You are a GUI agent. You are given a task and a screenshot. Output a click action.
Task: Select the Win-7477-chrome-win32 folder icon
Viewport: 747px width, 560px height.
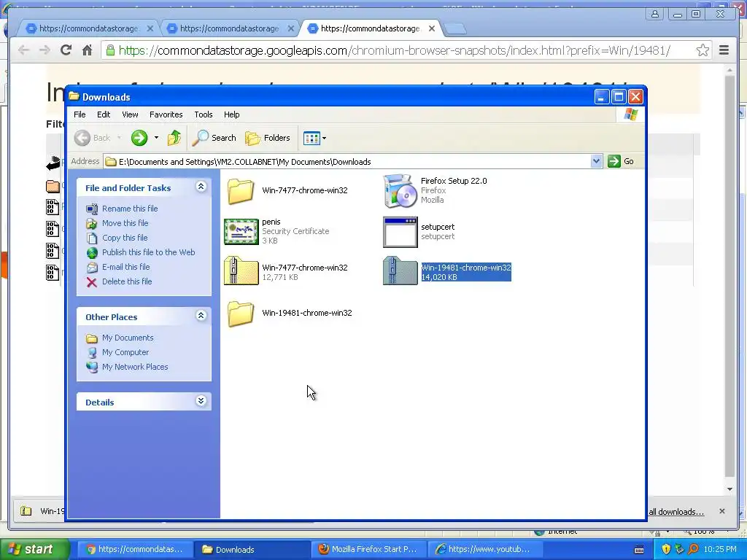click(x=241, y=191)
